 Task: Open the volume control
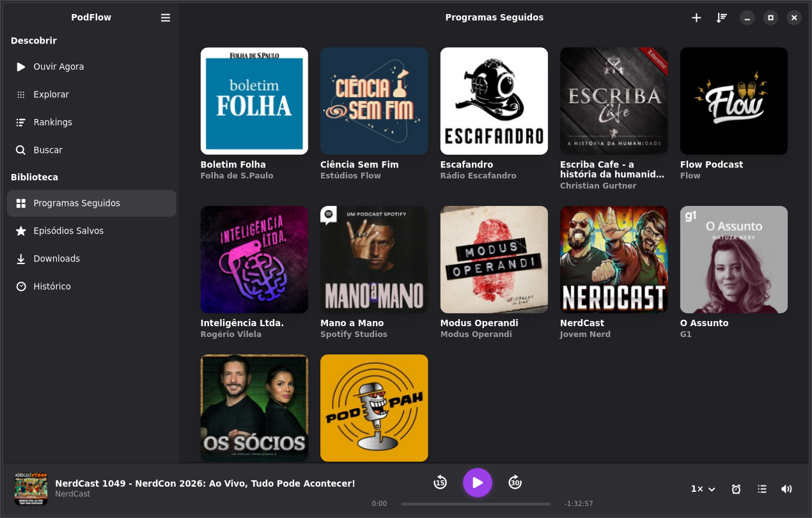[786, 489]
